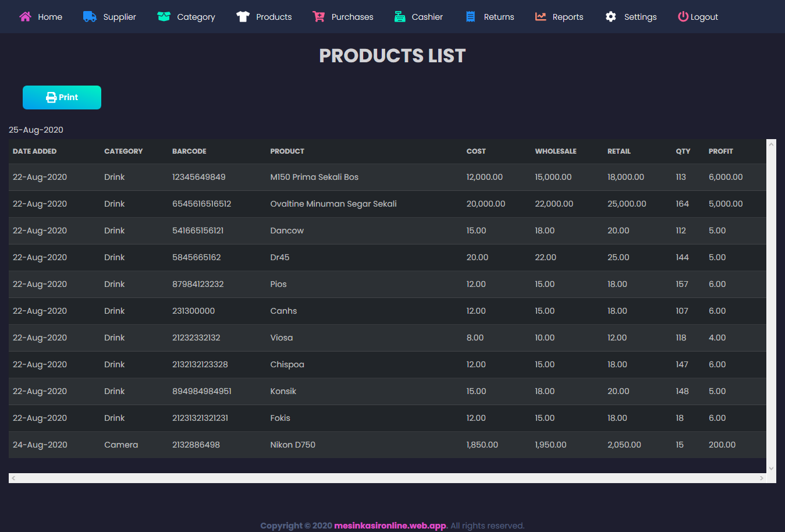Open the Home menu item

50,17
